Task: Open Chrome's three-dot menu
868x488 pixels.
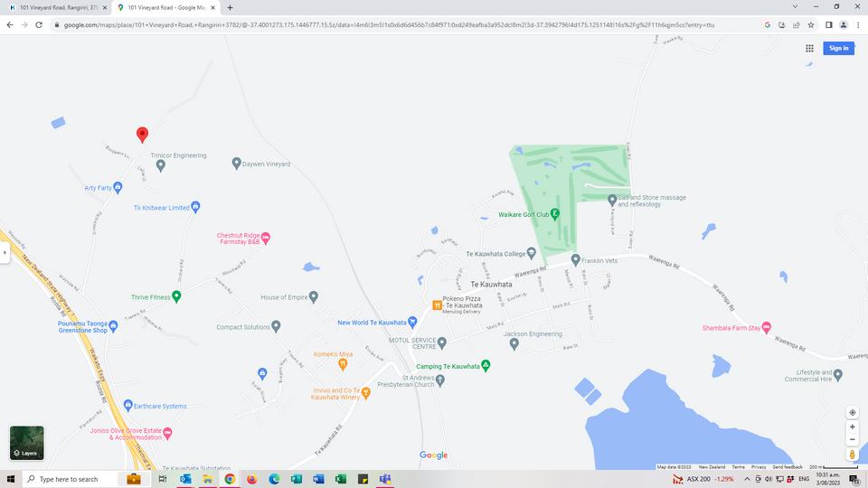Action: tap(858, 25)
